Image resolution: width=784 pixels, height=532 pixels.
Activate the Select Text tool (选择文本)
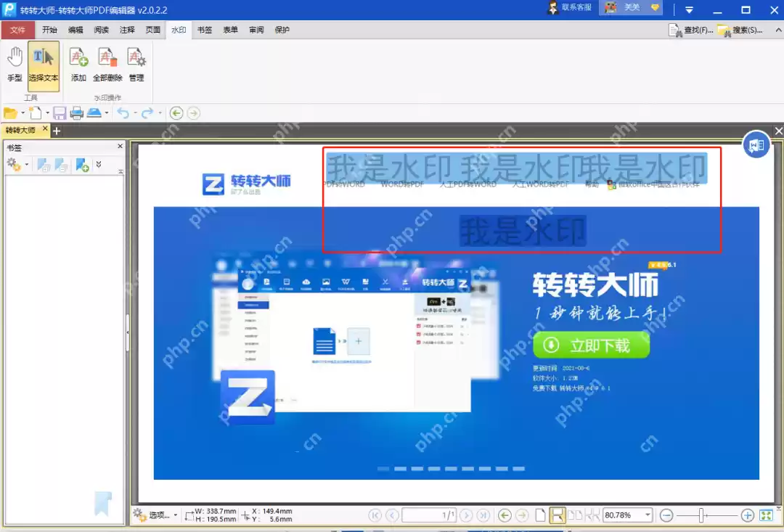(44, 66)
